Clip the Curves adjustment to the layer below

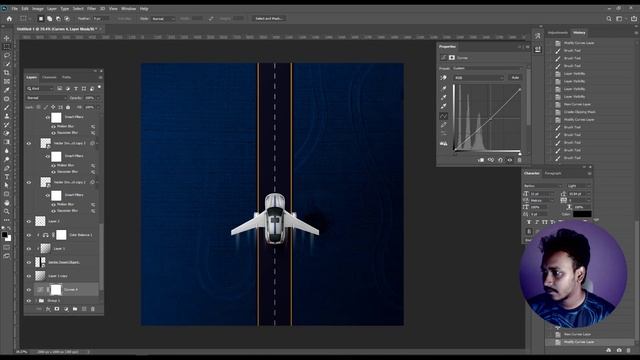pos(481,160)
